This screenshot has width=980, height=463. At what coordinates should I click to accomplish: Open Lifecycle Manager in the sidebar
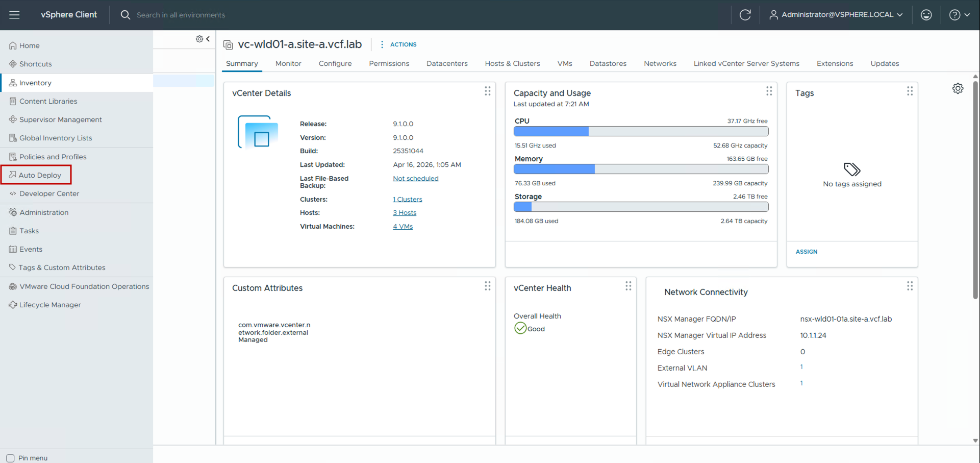pyautogui.click(x=77, y=305)
